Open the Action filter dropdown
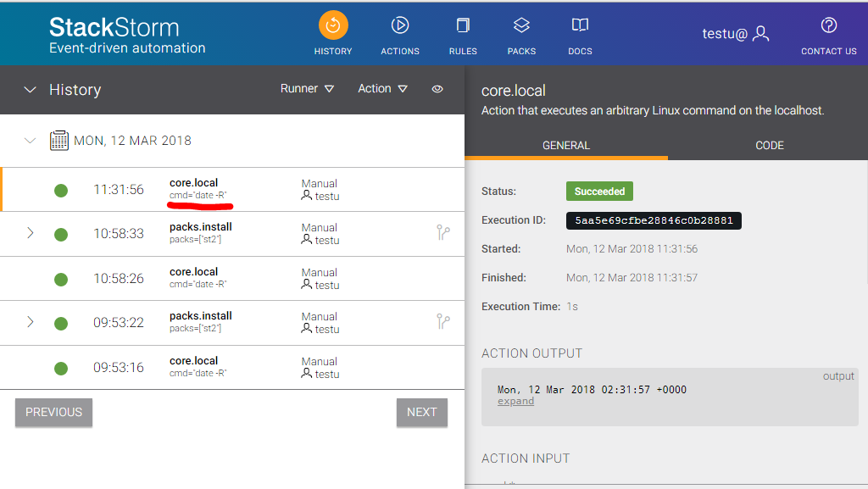The height and width of the screenshot is (489, 868). (382, 88)
